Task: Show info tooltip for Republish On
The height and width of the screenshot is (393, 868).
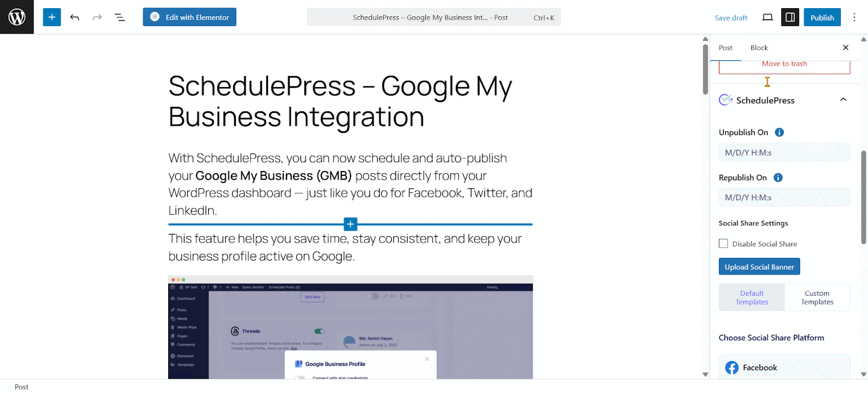Action: point(778,178)
